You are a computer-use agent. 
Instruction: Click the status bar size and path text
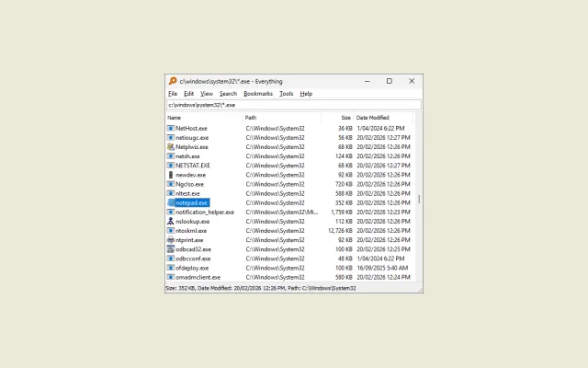pos(261,288)
